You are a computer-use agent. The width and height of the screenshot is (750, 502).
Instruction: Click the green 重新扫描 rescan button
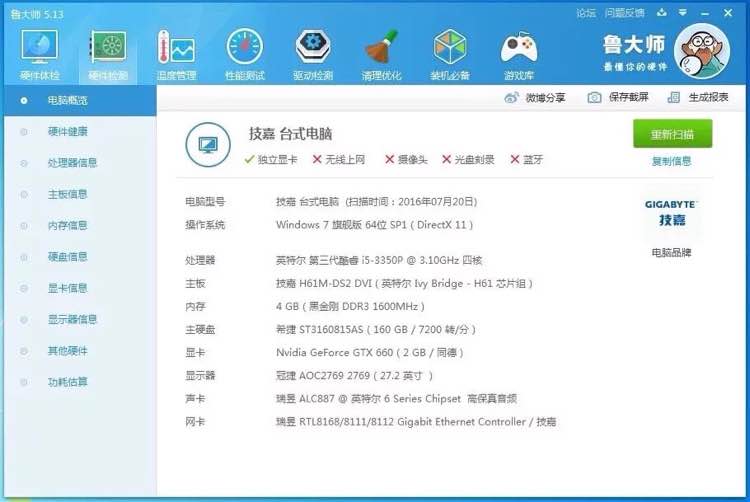(x=673, y=134)
